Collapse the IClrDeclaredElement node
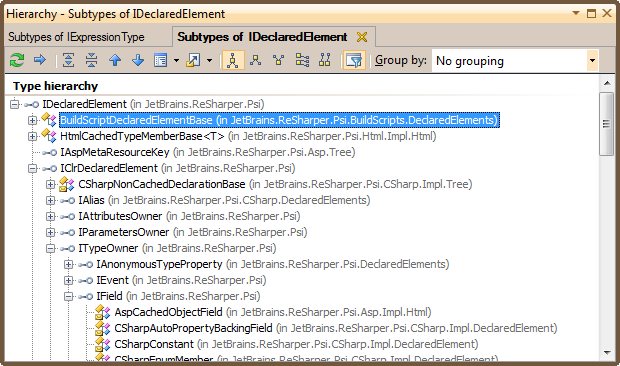This screenshot has width=620, height=366. click(32, 168)
